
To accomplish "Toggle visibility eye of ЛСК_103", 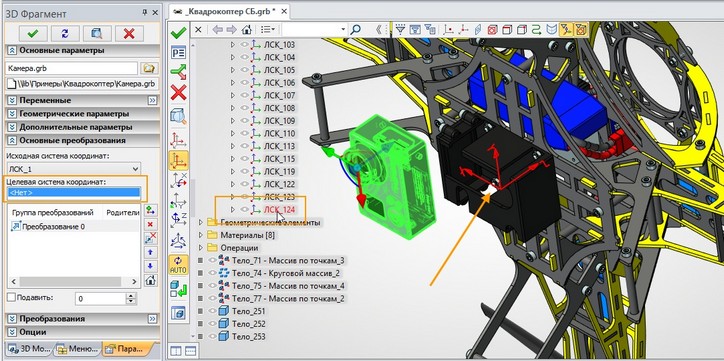I will click(x=245, y=45).
